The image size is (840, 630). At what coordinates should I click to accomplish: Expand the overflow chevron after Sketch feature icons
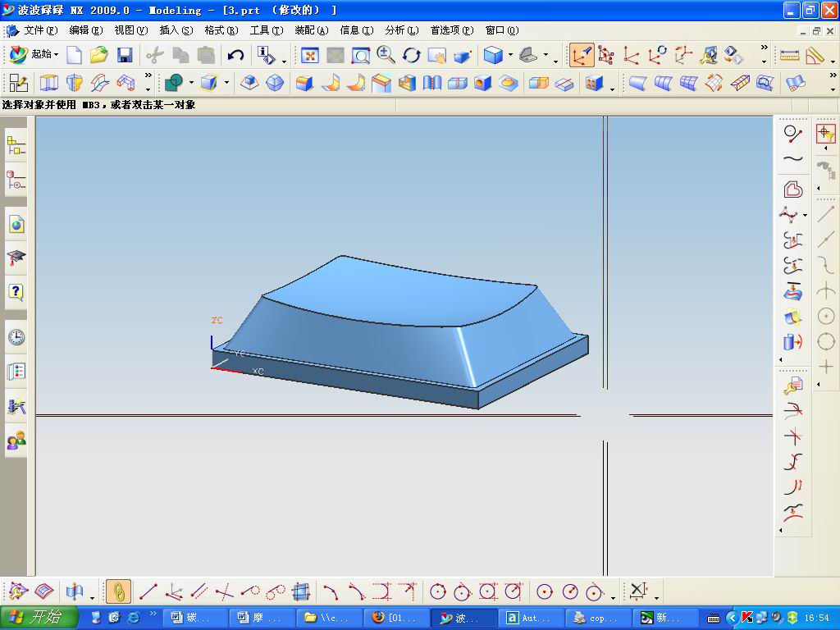coord(148,76)
